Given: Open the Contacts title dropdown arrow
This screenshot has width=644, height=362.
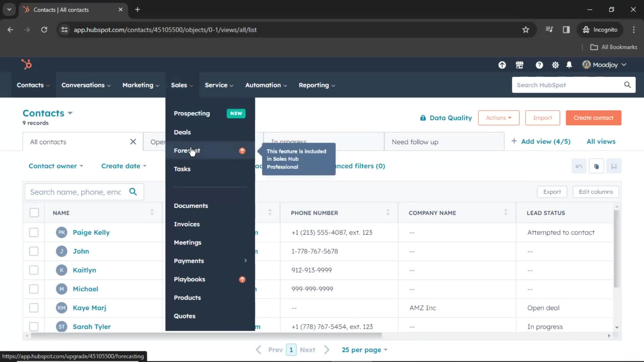Looking at the screenshot, I should 70,113.
